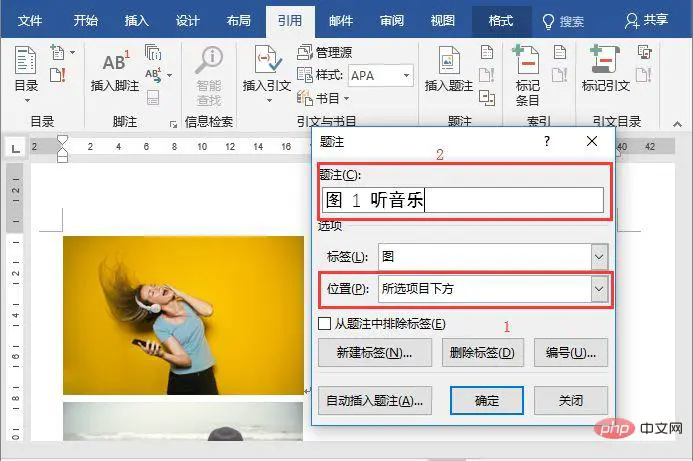The image size is (693, 461).
Task: Open 管理源 to manage sources
Action: 324,53
